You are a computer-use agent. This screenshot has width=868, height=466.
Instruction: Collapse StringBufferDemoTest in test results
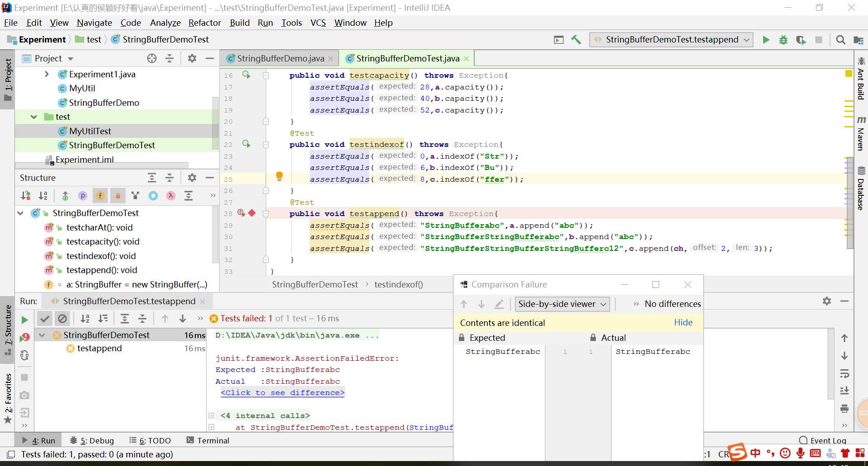pos(42,335)
